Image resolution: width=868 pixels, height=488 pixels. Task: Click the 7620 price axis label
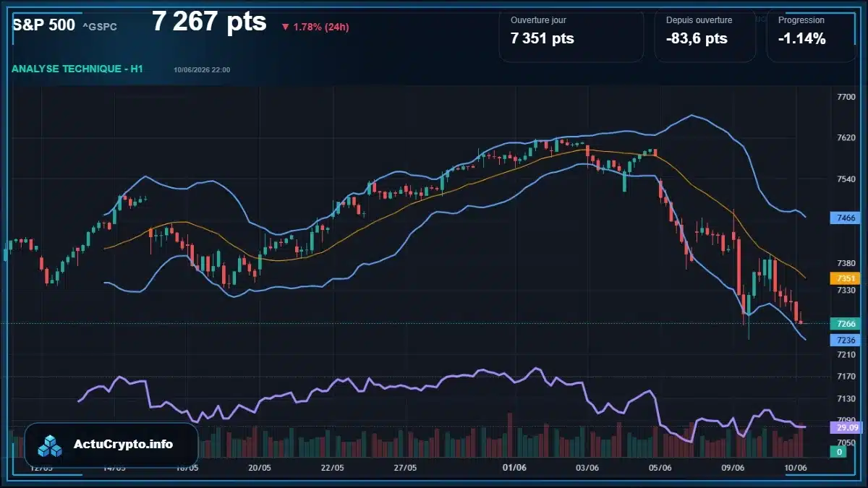coord(846,137)
